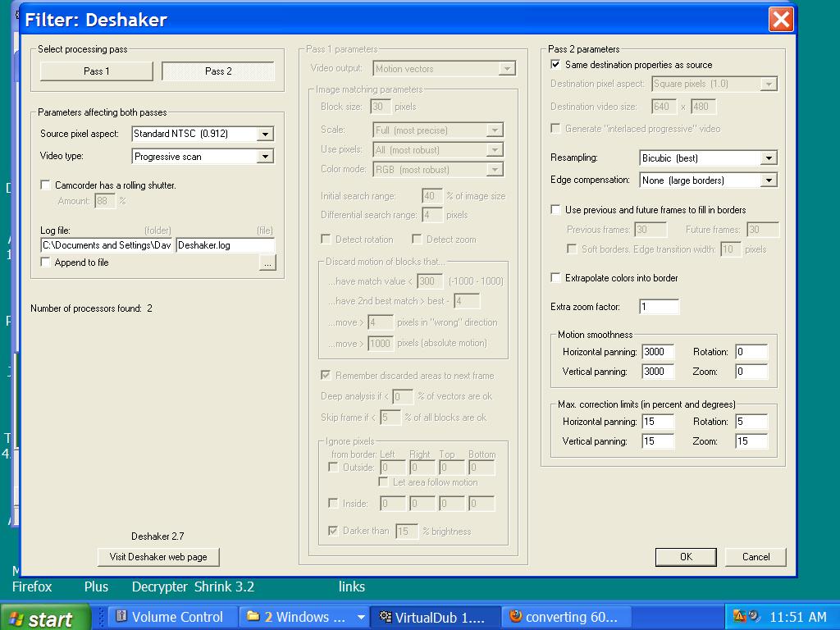Switch to Firefox converting taskbar window
The image size is (840, 630).
pos(567,617)
